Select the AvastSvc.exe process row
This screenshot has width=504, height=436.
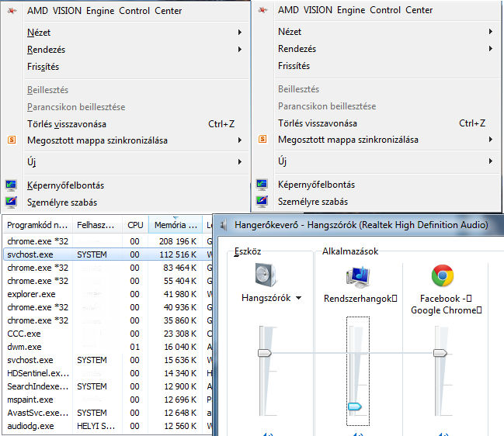[108, 413]
